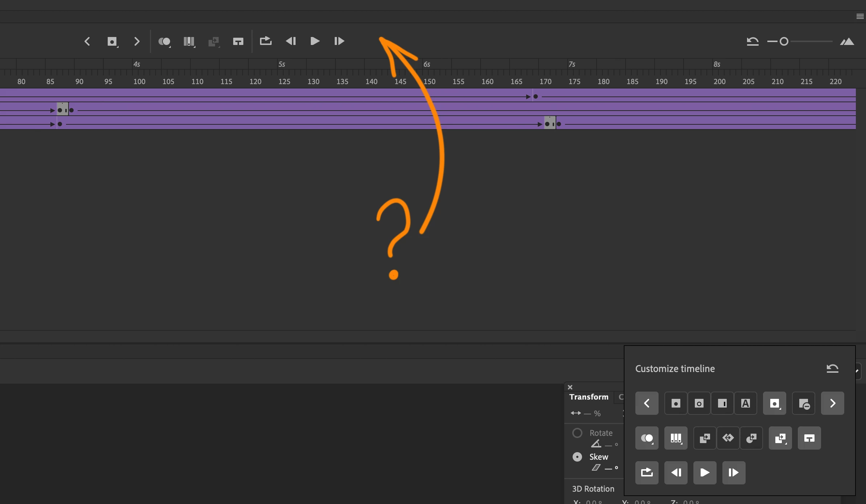The width and height of the screenshot is (866, 504).
Task: Reset Customize timeline to defaults
Action: click(x=832, y=368)
